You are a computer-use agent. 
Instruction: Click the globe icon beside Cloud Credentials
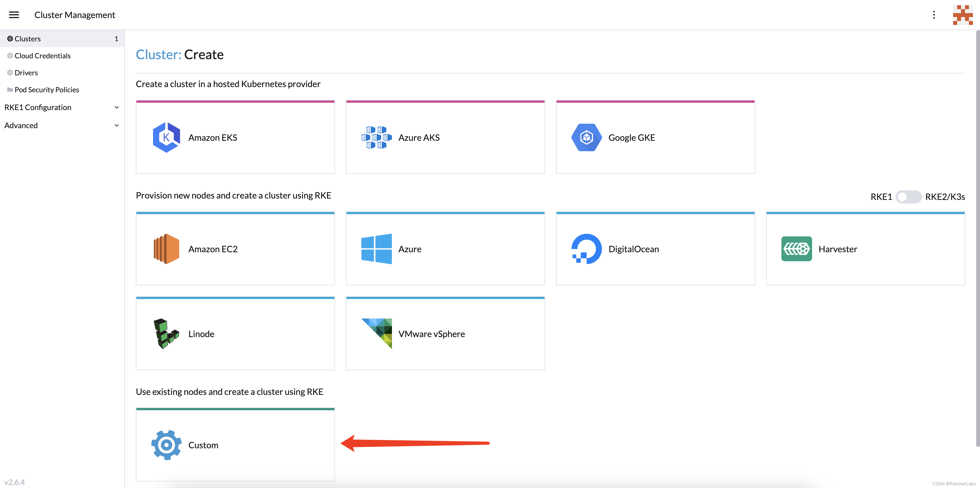pyautogui.click(x=10, y=56)
